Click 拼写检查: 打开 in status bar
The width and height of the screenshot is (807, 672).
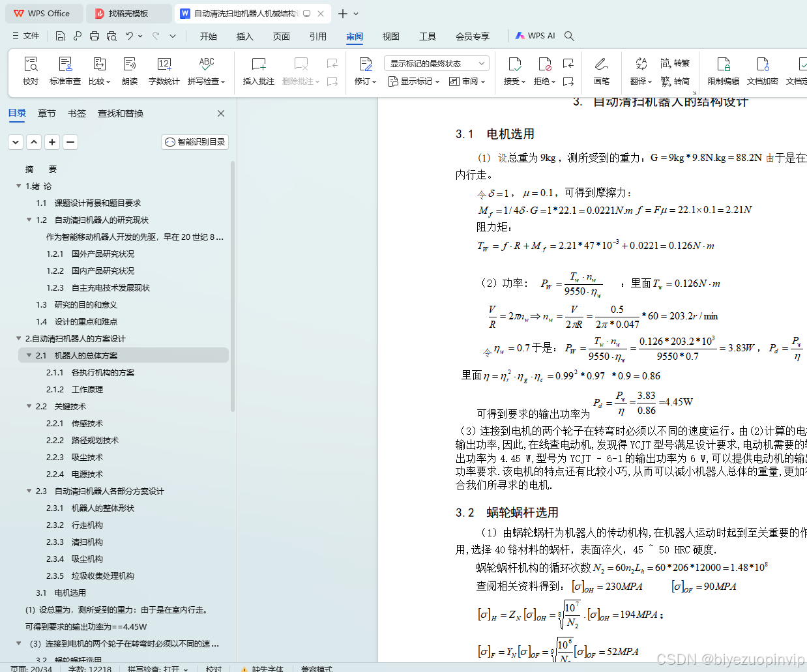(158, 668)
